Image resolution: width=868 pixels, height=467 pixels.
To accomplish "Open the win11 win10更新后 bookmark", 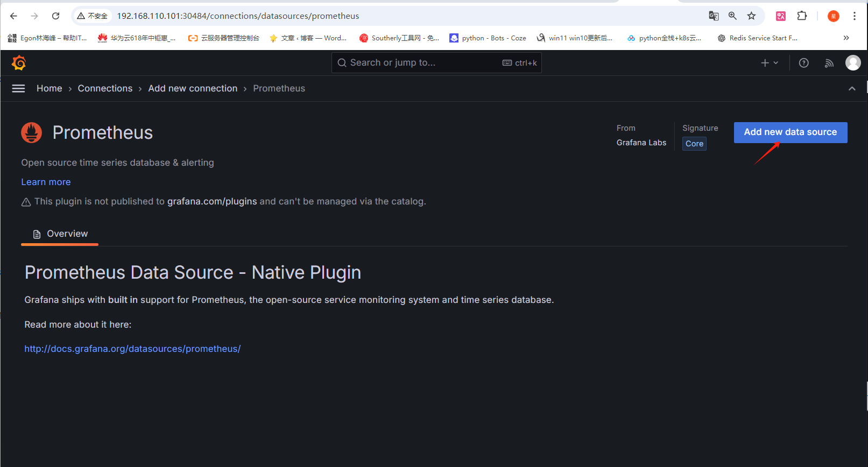I will pyautogui.click(x=574, y=38).
